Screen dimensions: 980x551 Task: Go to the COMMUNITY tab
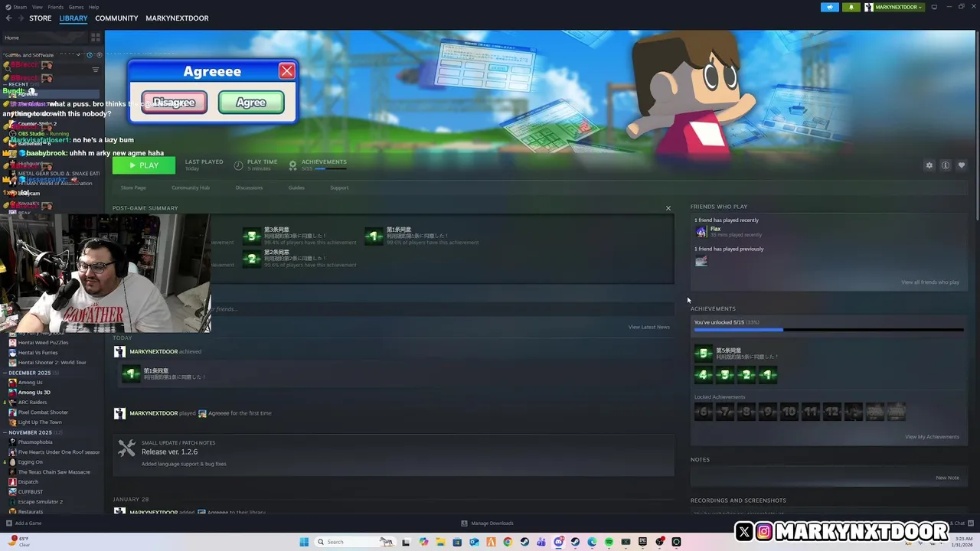click(x=116, y=18)
